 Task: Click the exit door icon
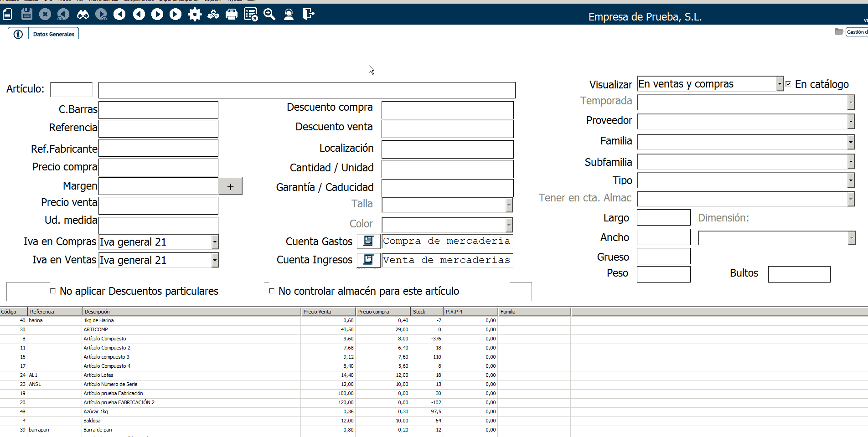[308, 15]
